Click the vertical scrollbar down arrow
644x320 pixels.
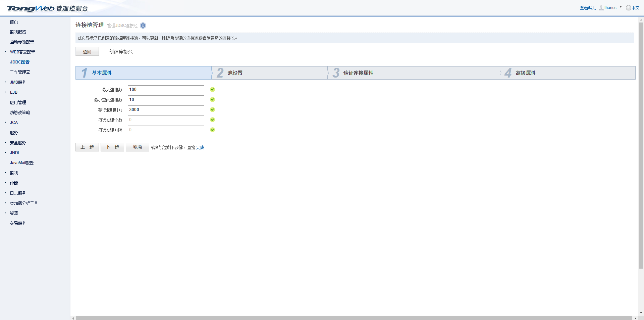(x=641, y=313)
